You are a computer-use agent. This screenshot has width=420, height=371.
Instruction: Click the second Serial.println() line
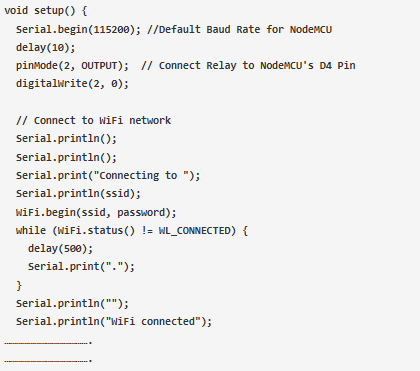66,157
